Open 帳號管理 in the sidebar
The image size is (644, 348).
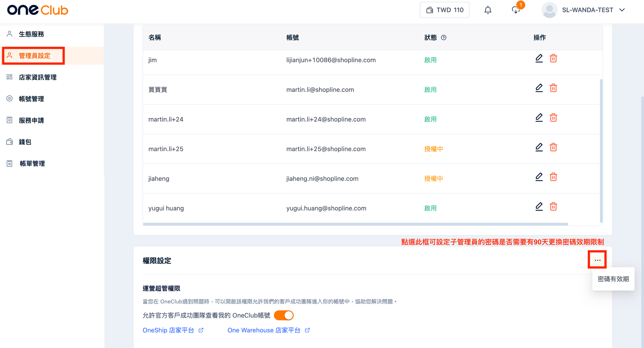[31, 99]
